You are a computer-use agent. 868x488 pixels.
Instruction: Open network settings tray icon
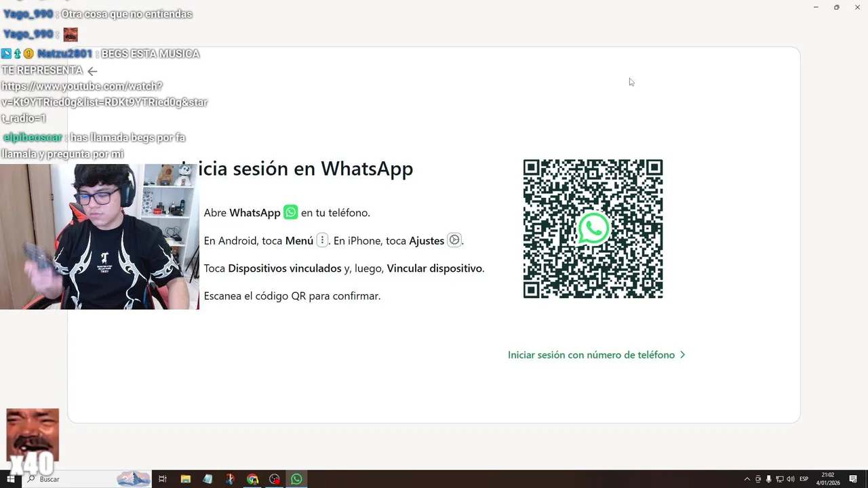click(780, 479)
